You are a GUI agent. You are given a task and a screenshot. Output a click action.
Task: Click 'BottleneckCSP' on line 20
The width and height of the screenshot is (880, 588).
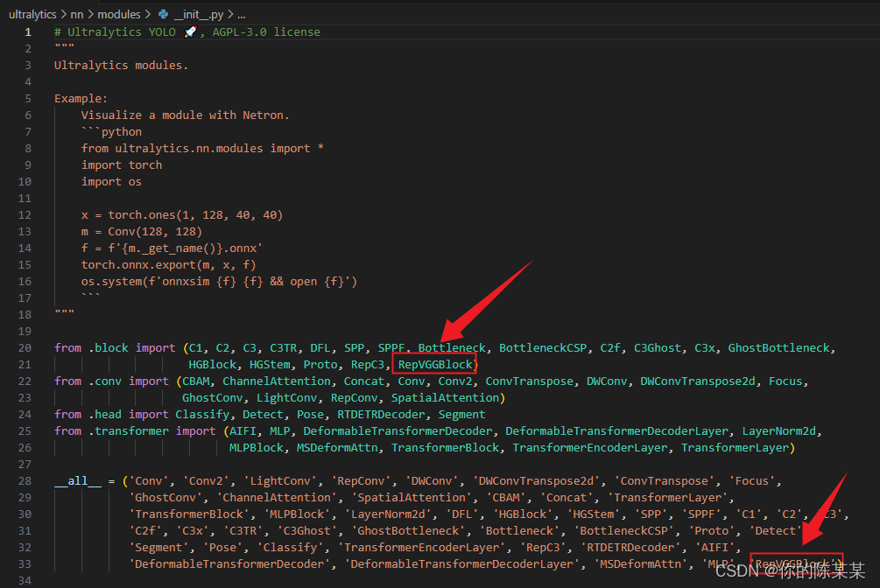pos(543,348)
